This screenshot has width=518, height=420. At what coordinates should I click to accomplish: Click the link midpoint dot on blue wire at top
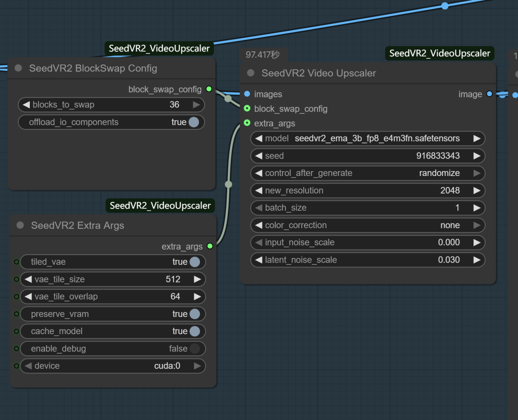coord(445,6)
